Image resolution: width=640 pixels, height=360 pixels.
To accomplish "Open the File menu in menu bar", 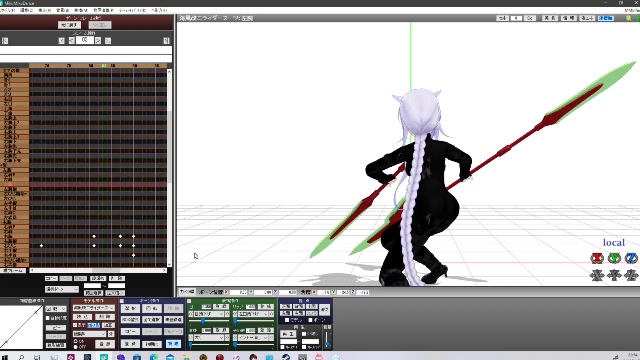I will point(7,10).
